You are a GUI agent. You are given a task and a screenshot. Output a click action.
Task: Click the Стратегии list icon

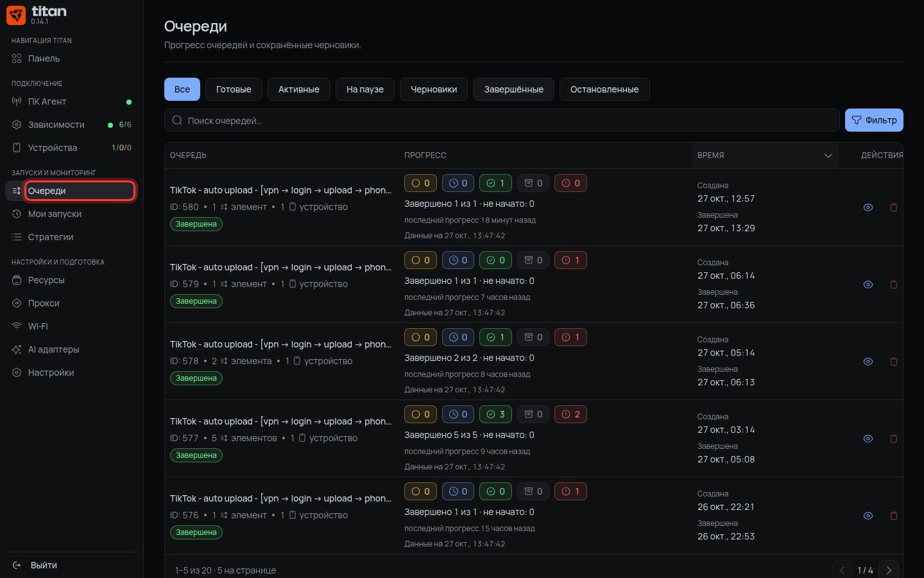17,237
